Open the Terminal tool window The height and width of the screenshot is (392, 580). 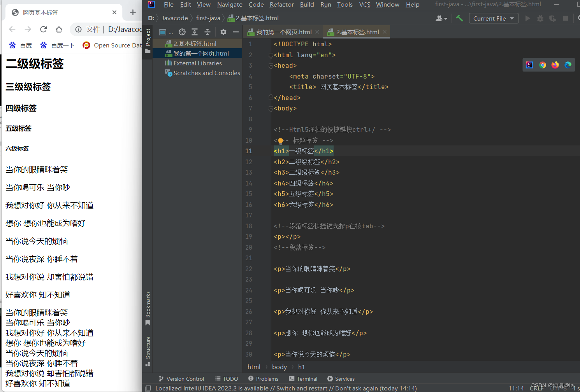[303, 379]
